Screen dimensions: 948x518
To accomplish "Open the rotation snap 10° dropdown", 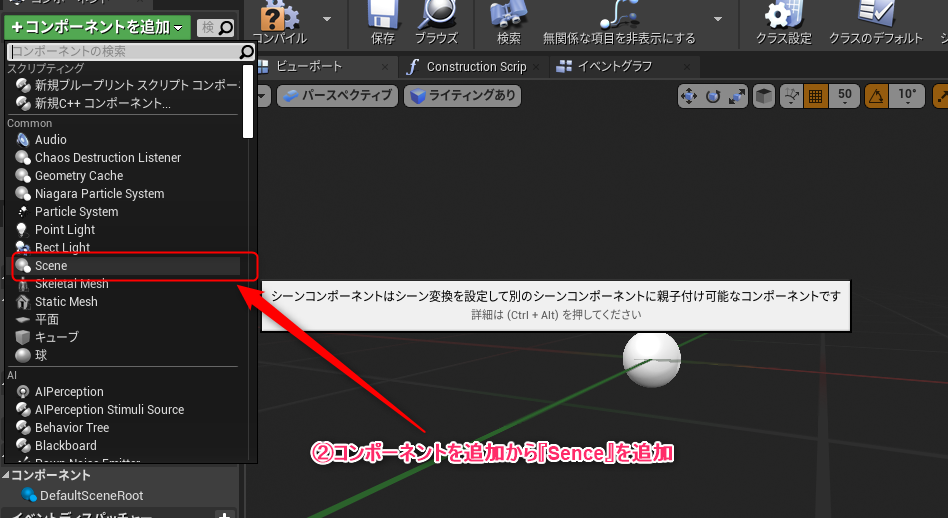I will 906,97.
